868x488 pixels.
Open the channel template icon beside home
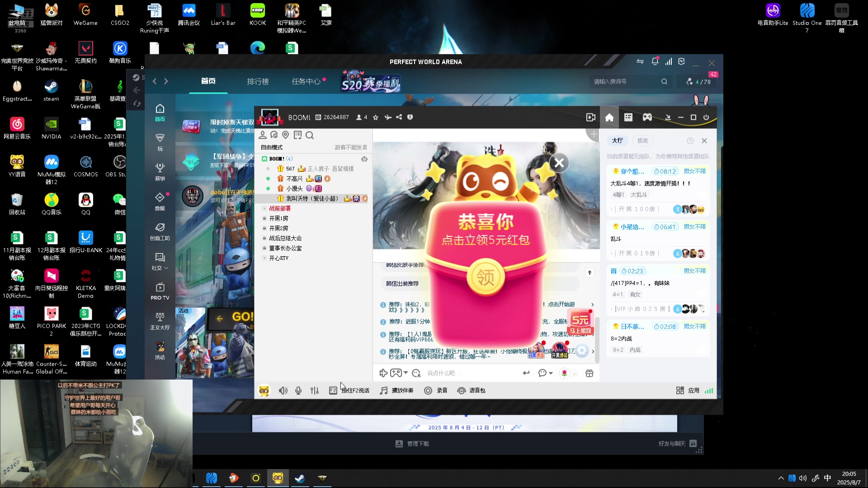coord(628,117)
